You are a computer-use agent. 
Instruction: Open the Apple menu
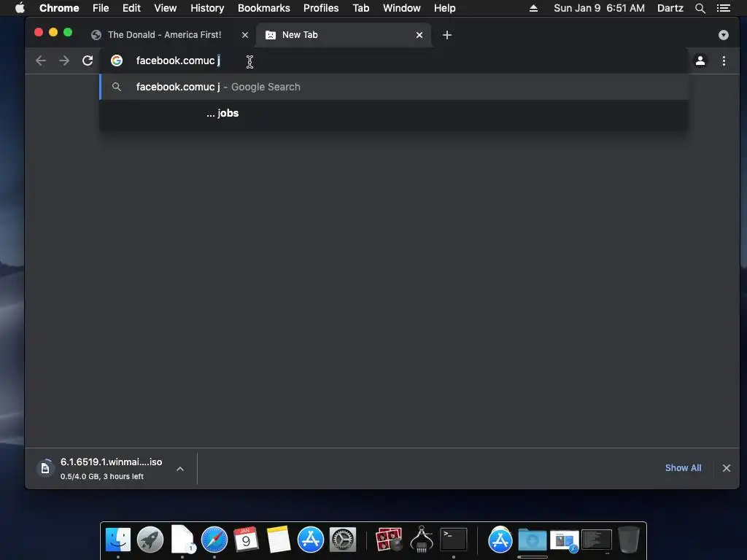(20, 8)
